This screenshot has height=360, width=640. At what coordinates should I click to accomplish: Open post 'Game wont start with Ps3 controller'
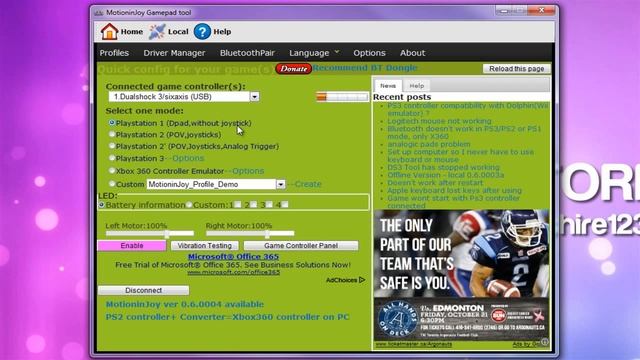(x=453, y=202)
